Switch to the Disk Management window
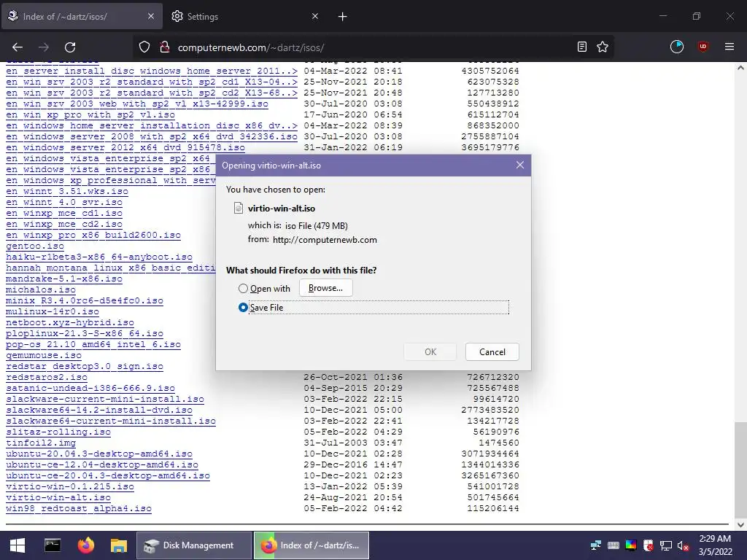 pyautogui.click(x=194, y=545)
